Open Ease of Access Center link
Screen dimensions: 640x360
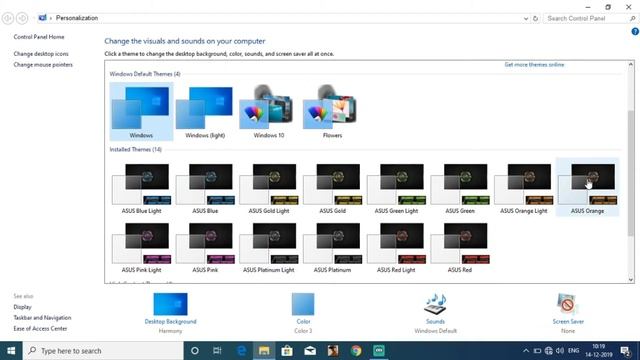pos(40,329)
